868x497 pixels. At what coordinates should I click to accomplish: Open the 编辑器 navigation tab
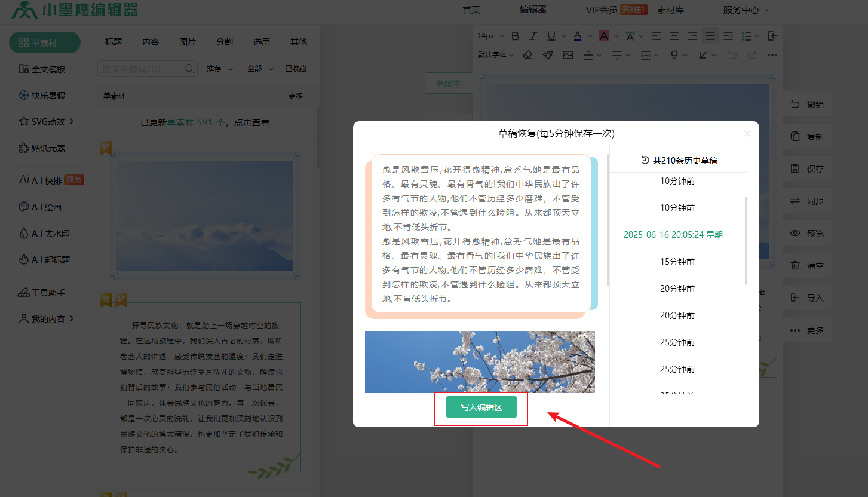pyautogui.click(x=533, y=10)
